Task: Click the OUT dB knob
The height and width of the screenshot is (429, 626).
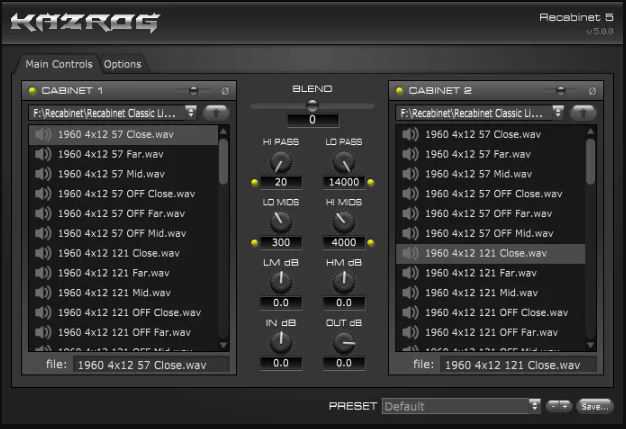Action: [x=344, y=342]
